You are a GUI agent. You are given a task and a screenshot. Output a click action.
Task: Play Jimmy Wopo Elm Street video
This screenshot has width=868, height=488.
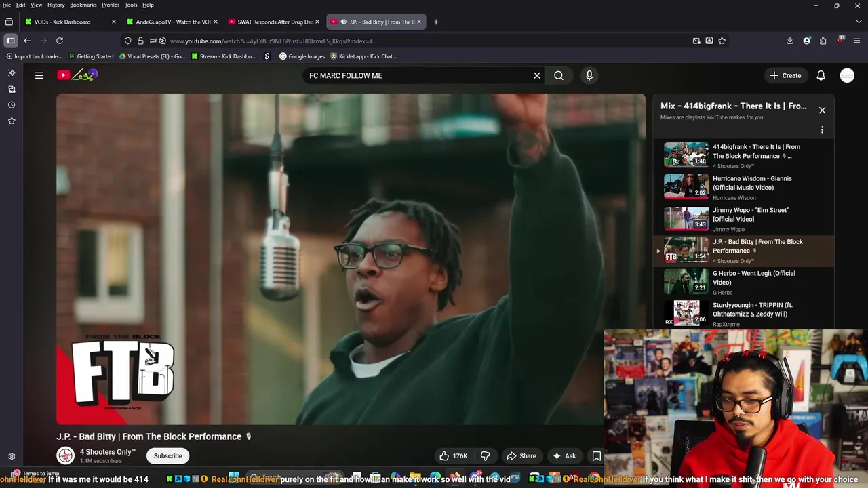(x=743, y=219)
